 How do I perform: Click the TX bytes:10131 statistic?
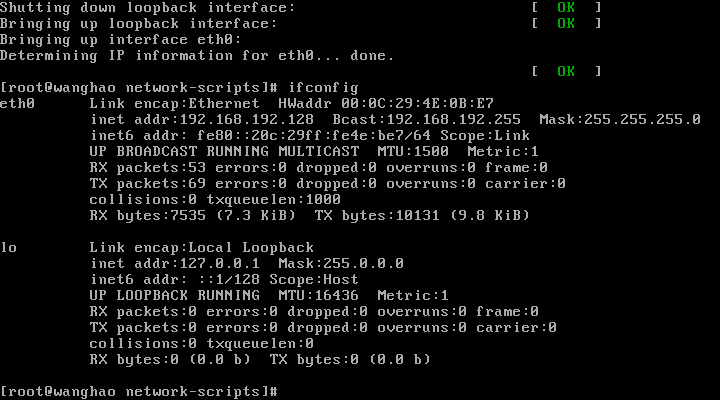422,215
